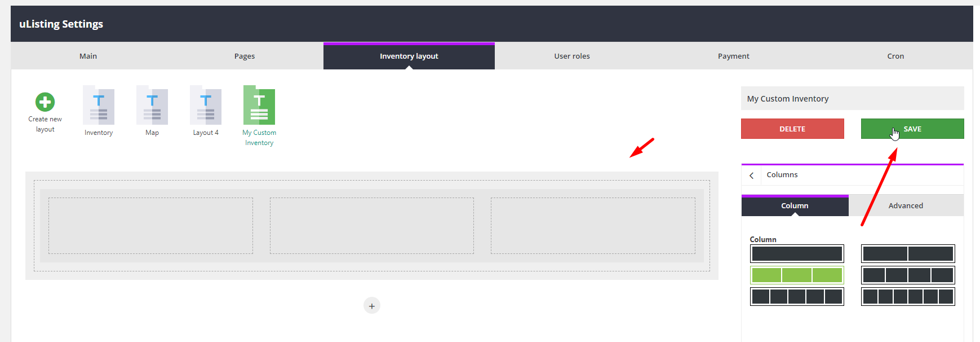980x342 pixels.
Task: Select the green My Custom Inventory icon
Action: coord(259,106)
